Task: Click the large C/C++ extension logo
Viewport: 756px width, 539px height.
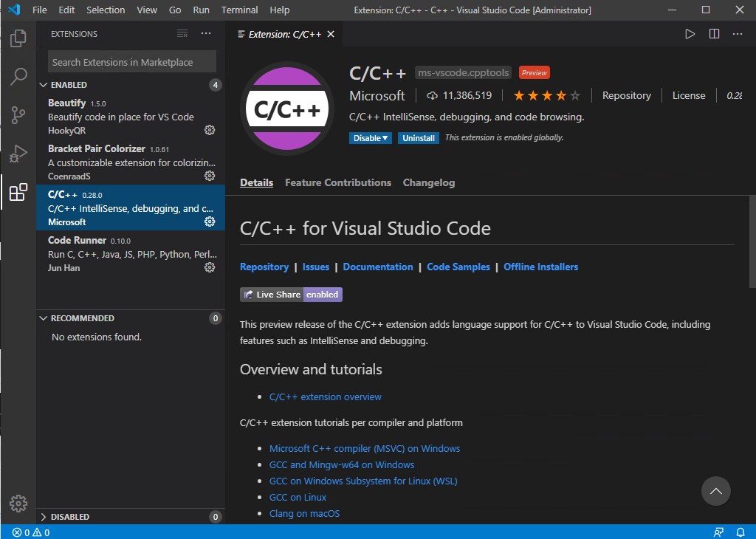Action: [x=287, y=109]
